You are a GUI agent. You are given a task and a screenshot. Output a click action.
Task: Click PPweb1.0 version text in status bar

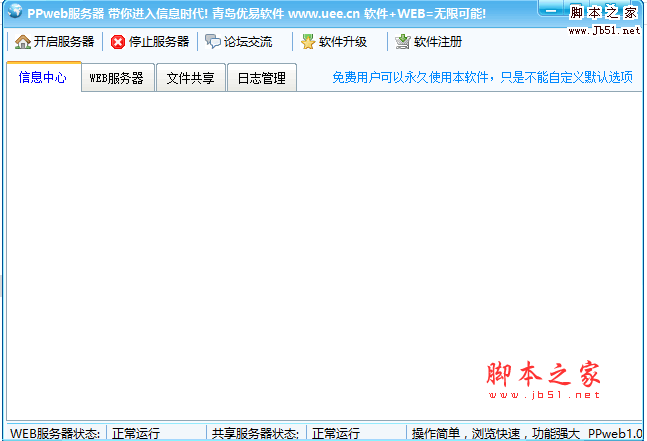coord(615,433)
